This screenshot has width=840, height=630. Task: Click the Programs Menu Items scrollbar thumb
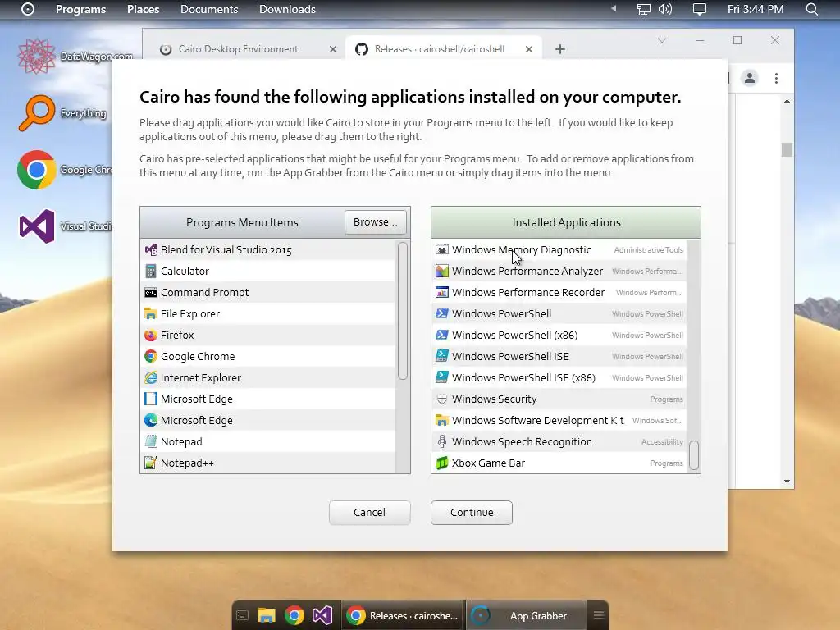(x=403, y=311)
